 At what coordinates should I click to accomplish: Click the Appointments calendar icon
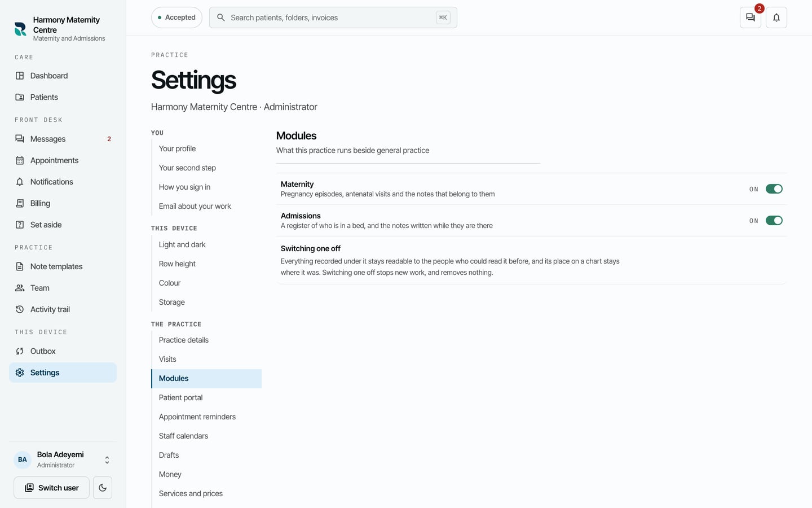(x=20, y=160)
